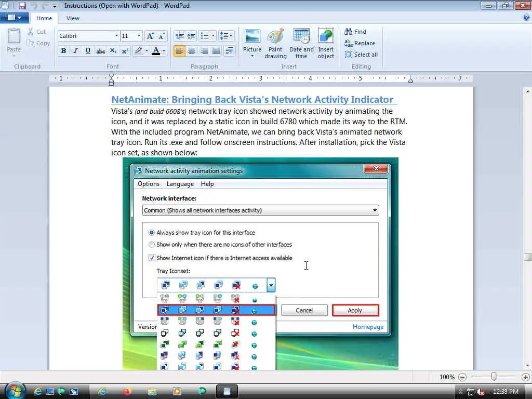Open the WordPad application menu button

pos(14,18)
